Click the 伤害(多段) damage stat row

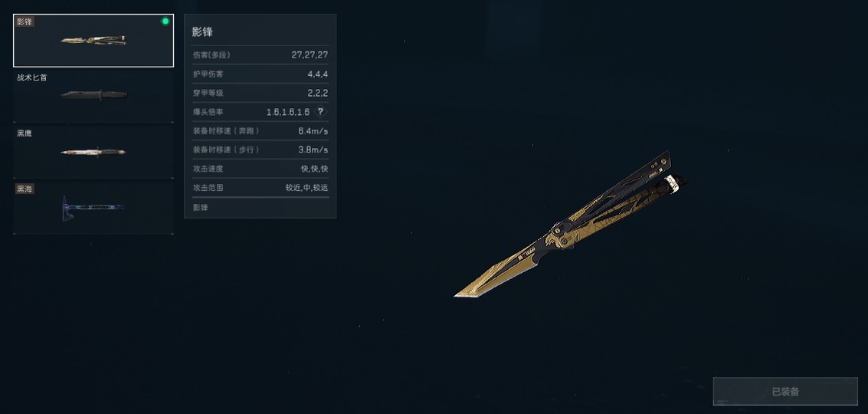[260, 55]
